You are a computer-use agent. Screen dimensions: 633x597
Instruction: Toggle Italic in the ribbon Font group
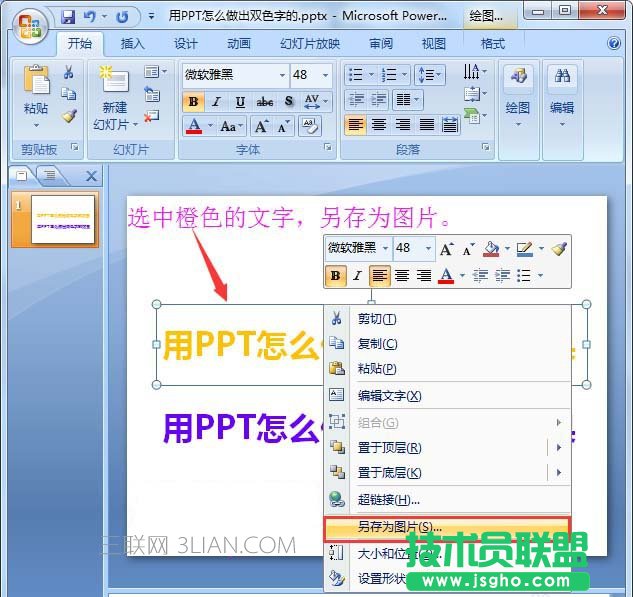coord(216,101)
